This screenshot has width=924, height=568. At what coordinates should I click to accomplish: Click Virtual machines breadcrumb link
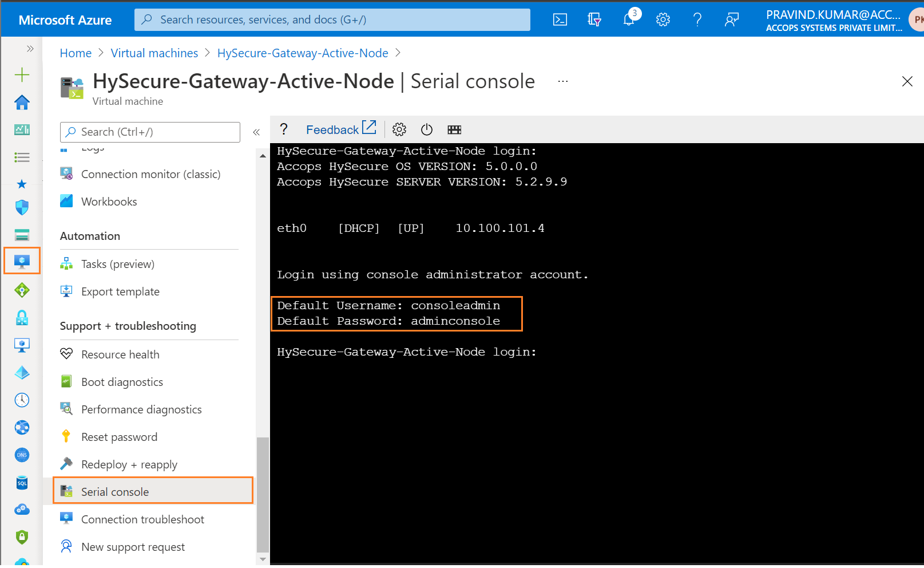(x=154, y=53)
